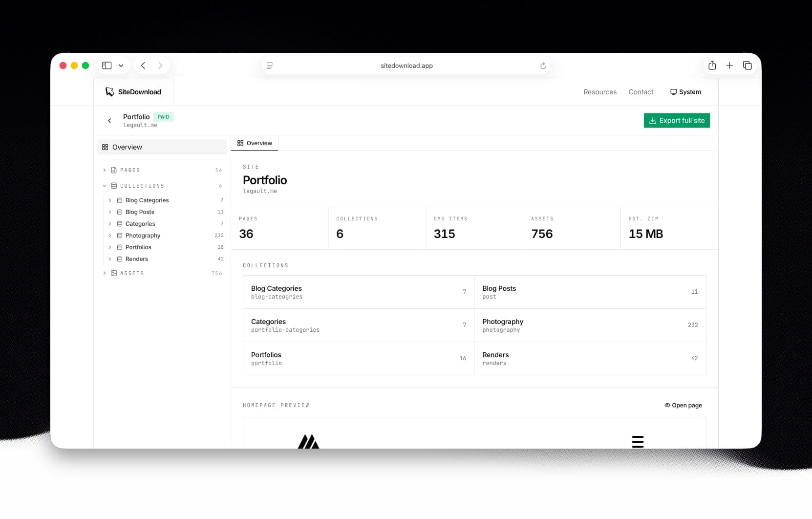Expand the Blog Categories tree chevron

pos(110,200)
